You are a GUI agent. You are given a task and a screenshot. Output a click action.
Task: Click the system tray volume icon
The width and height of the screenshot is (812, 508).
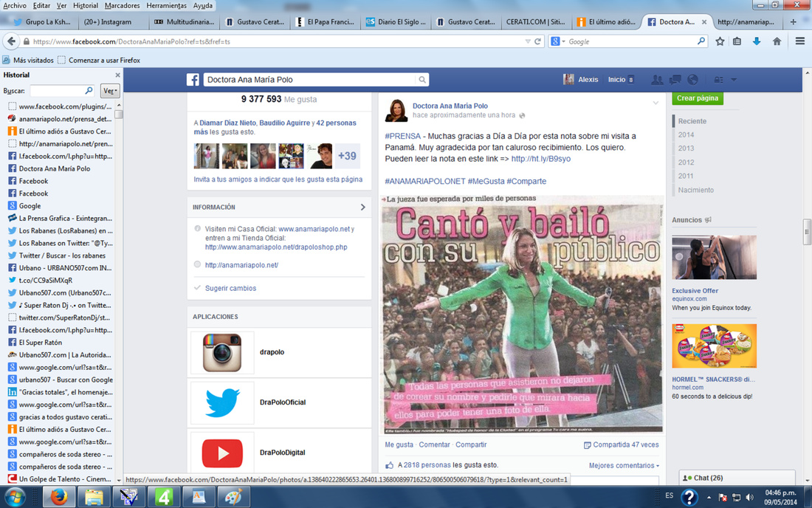click(749, 498)
